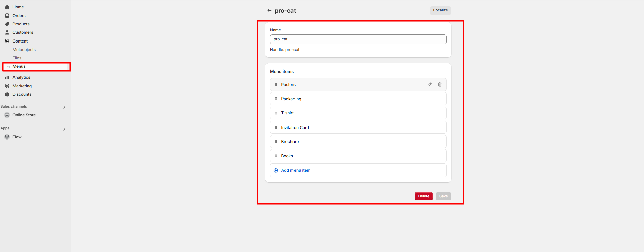Viewport: 644px width, 252px height.
Task: Click the plus icon for Add menu item
Action: pos(276,170)
